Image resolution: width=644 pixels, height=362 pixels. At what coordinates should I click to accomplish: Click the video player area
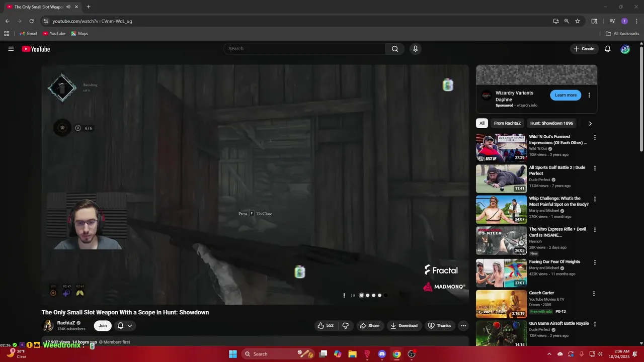255,185
